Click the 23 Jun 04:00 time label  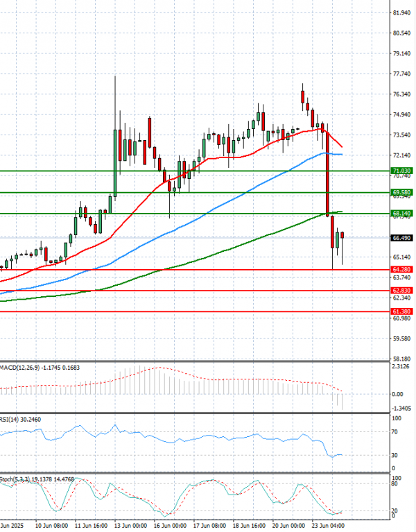coord(328,526)
